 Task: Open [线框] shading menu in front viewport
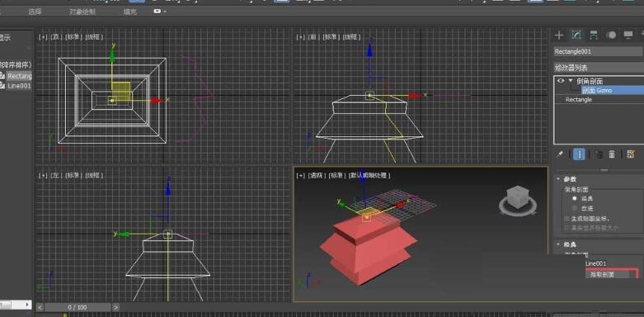tap(351, 37)
